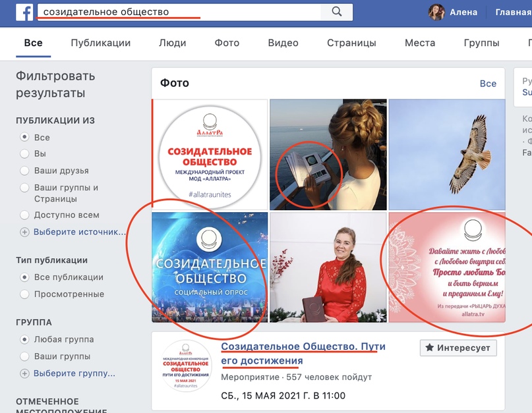The image size is (532, 413).
Task: Click the event's round thumbnail image
Action: click(x=186, y=366)
